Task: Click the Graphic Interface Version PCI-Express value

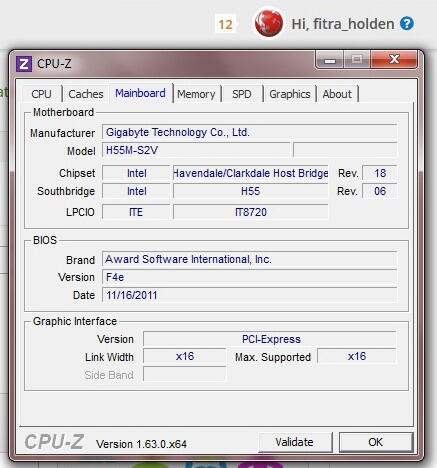Action: [270, 339]
